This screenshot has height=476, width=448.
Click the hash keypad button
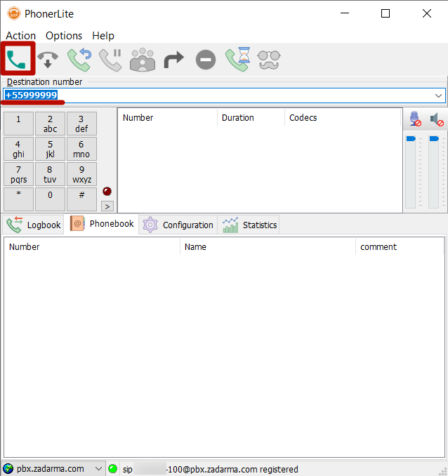coord(81,199)
